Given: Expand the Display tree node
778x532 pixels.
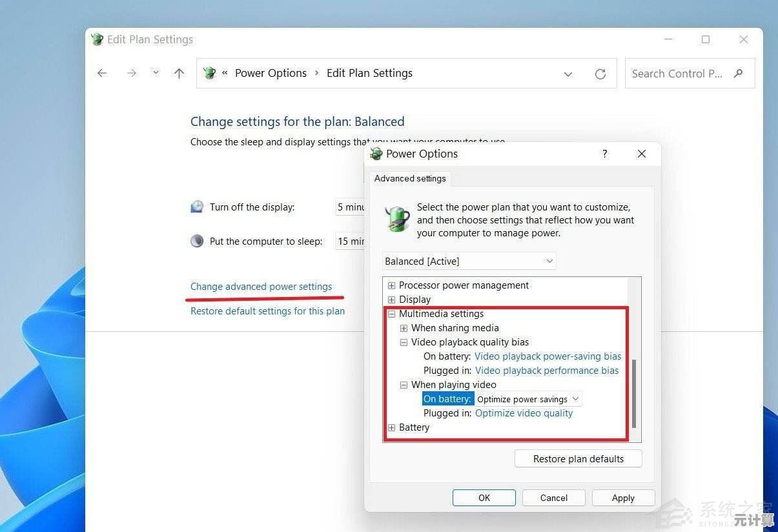Looking at the screenshot, I should coord(391,300).
